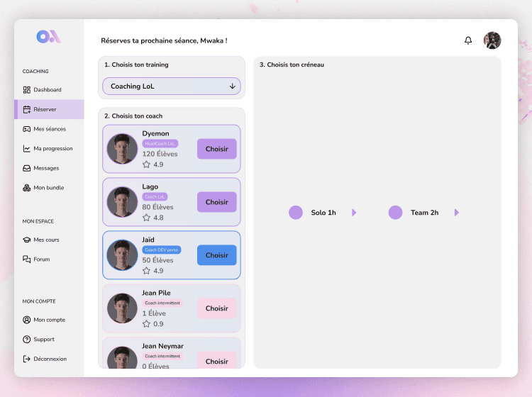Open the user profile avatar at top right

point(492,40)
